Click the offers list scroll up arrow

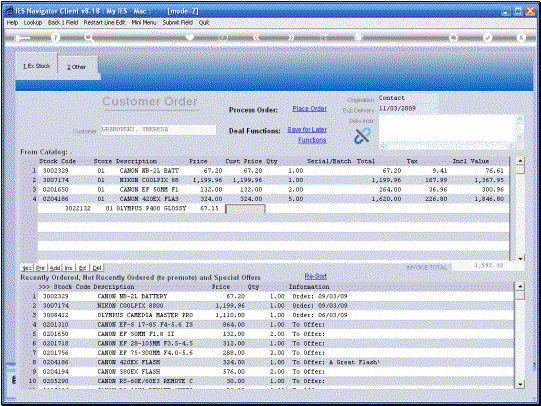(x=520, y=287)
